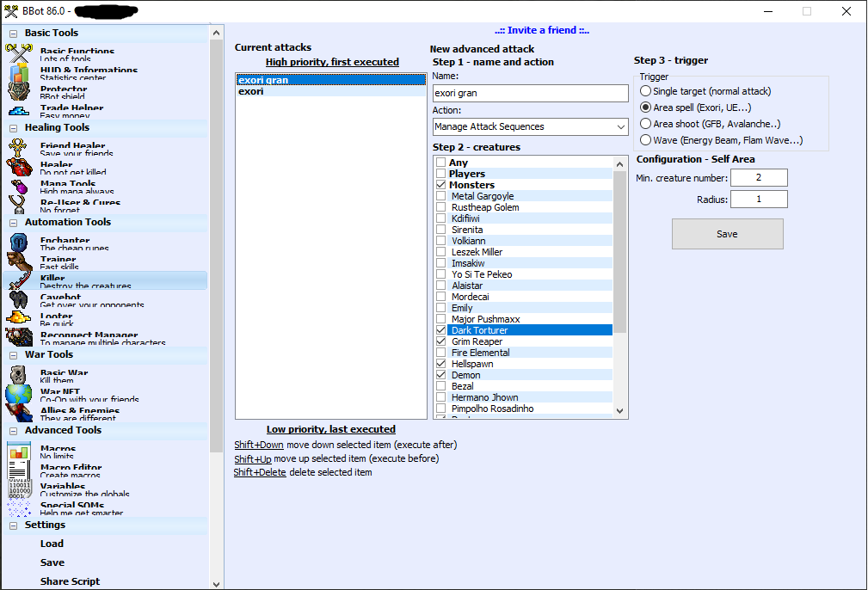868x590 pixels.
Task: Check the Fire Elemental creature checkbox
Action: tap(441, 353)
